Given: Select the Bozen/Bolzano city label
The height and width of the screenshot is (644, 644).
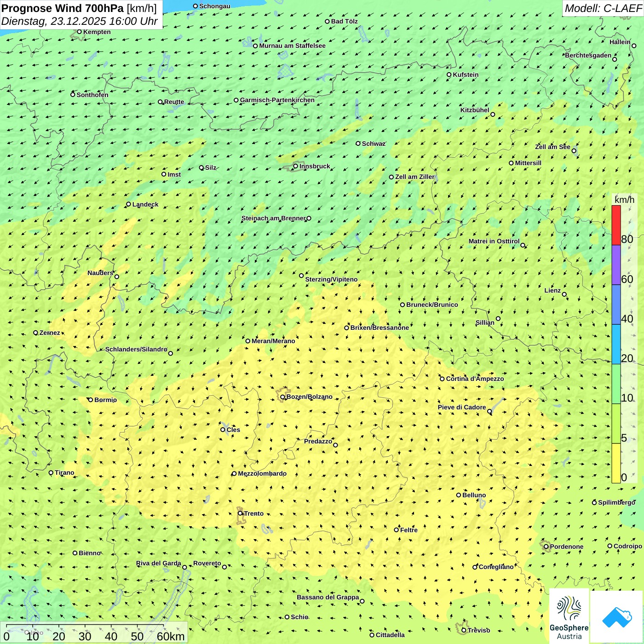Looking at the screenshot, I should click(309, 397).
